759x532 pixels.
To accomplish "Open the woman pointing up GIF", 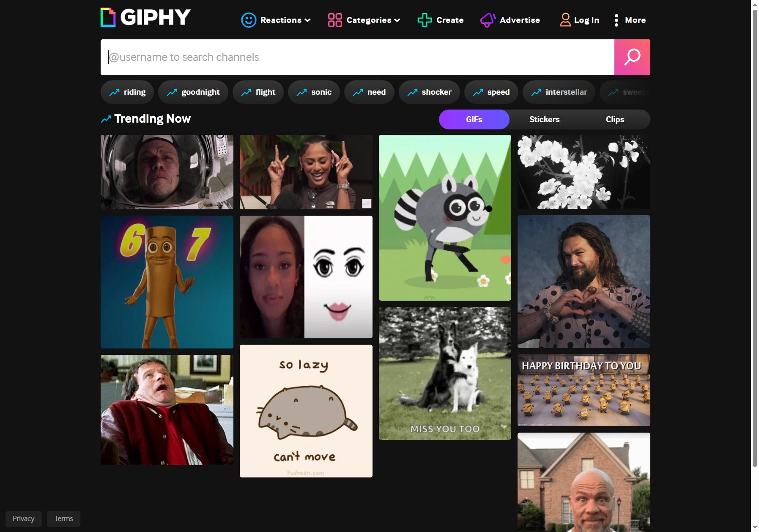I will pyautogui.click(x=306, y=172).
